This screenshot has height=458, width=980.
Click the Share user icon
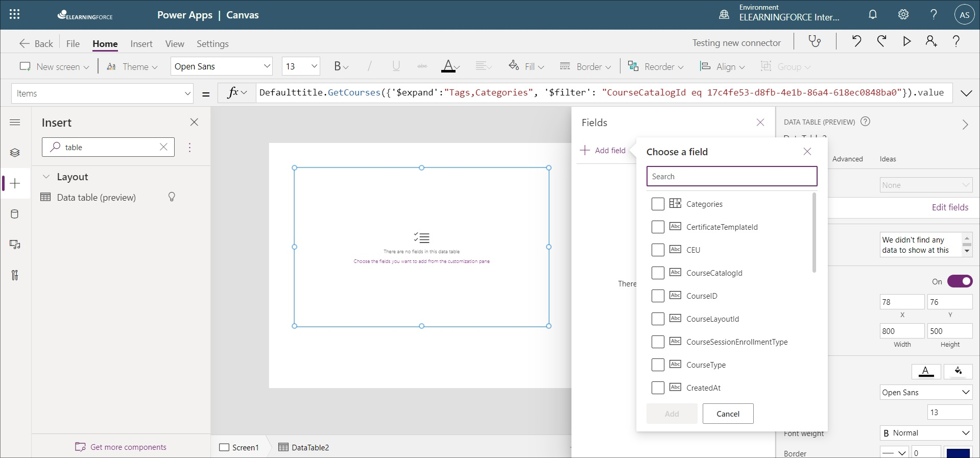point(931,41)
